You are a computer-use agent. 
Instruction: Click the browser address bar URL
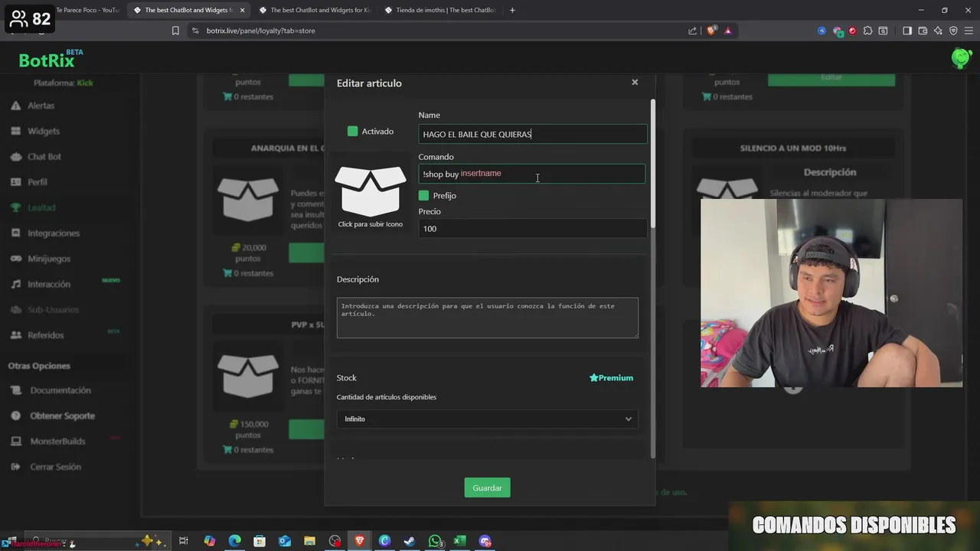click(260, 31)
